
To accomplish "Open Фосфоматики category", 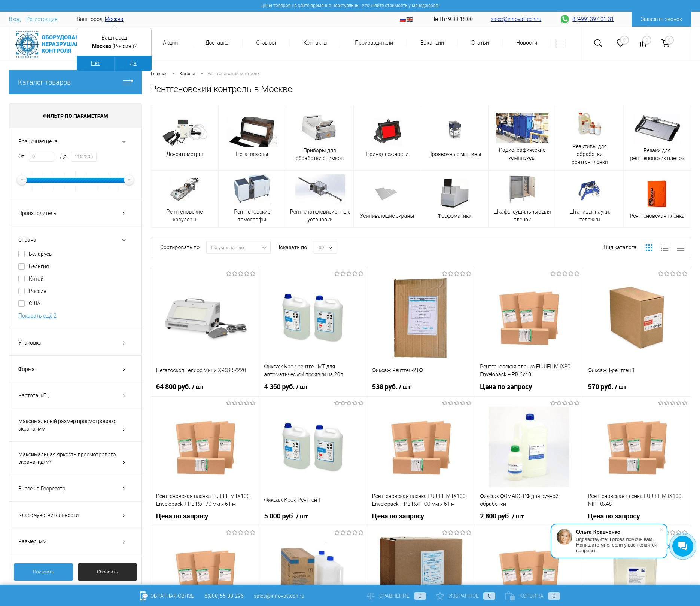I will (x=454, y=199).
